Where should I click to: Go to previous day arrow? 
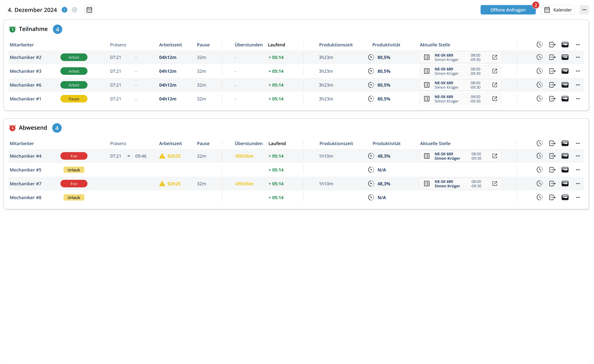click(64, 10)
